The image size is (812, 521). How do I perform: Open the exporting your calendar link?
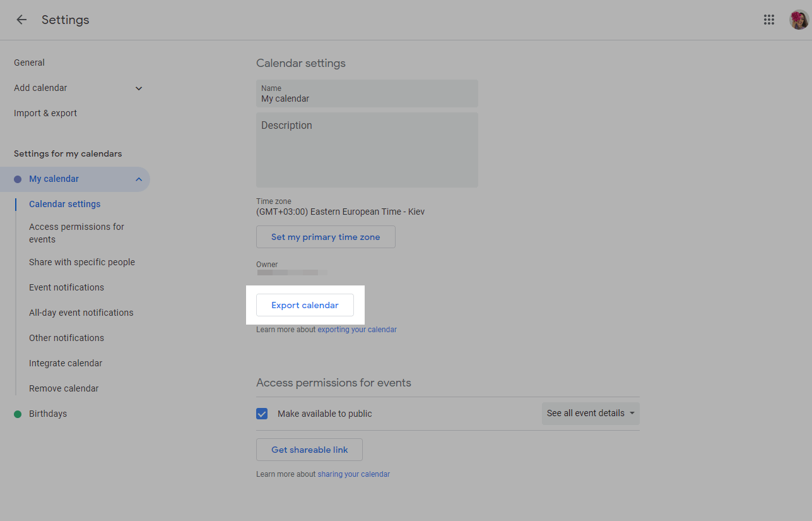357,330
